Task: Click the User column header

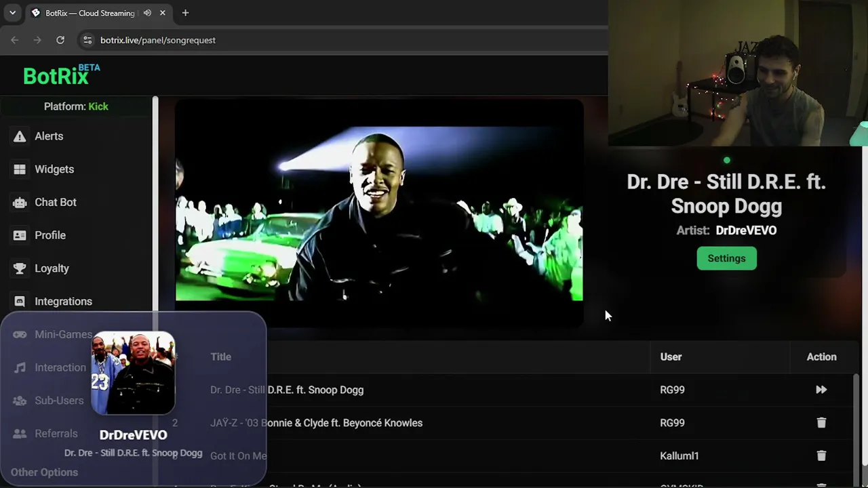Action: 671,357
